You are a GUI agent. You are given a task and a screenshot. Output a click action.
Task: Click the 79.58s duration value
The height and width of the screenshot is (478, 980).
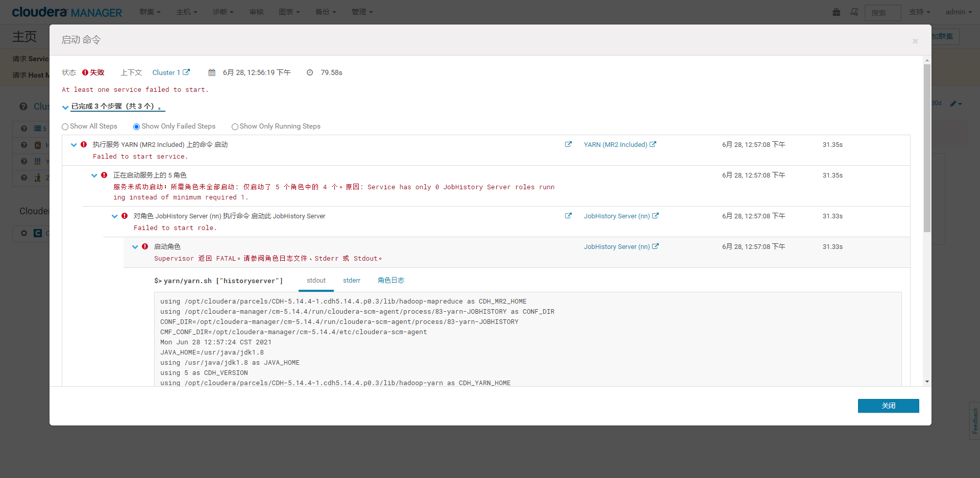(331, 72)
